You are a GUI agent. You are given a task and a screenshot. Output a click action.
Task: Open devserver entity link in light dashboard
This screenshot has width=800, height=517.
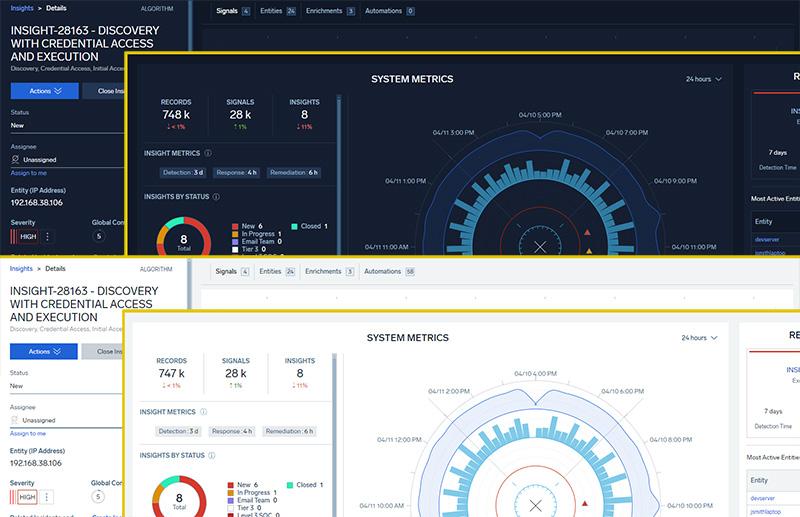[x=763, y=498]
